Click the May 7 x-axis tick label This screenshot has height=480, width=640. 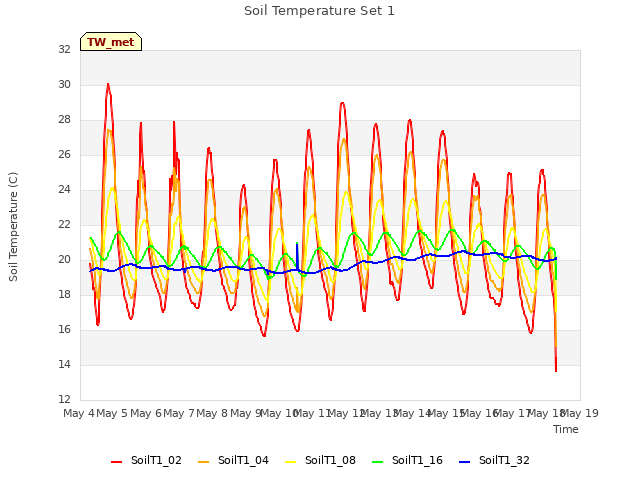[179, 413]
